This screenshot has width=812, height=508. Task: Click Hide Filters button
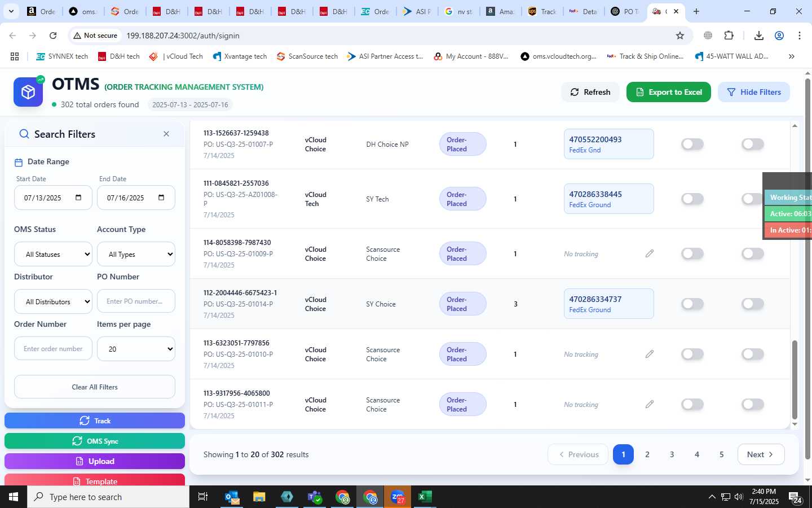point(754,92)
